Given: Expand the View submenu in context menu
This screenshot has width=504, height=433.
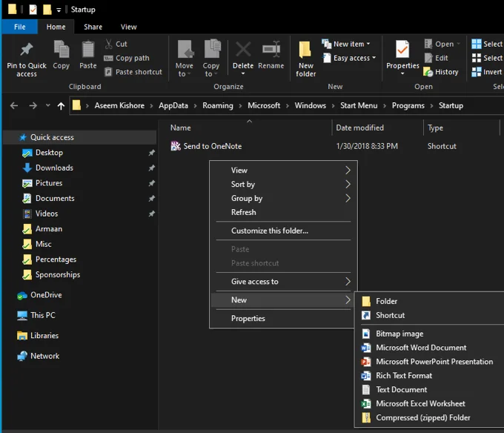Looking at the screenshot, I should coord(283,170).
